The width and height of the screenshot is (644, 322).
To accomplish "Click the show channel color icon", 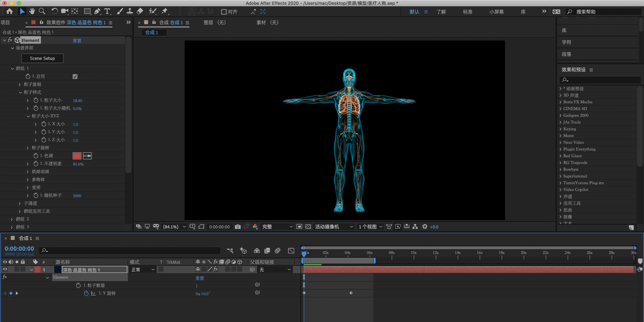I will [x=255, y=227].
